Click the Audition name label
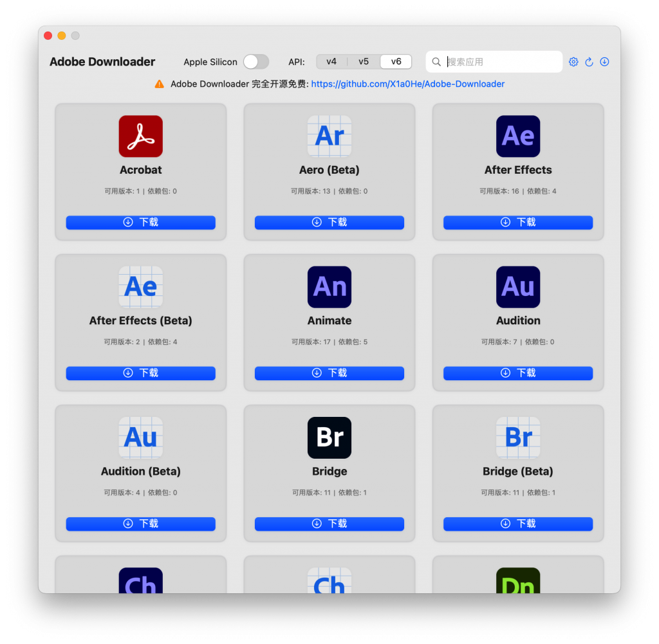Viewport: 659px width, 644px height. [518, 320]
